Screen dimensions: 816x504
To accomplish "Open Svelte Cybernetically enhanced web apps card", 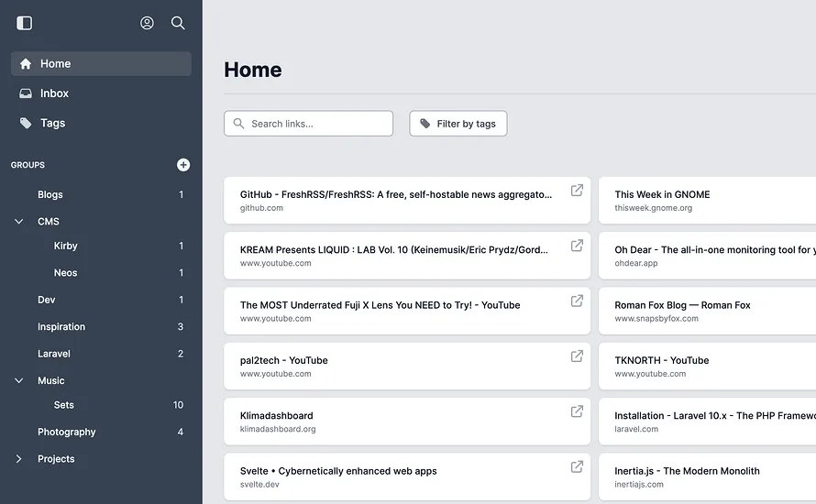I will coord(407,477).
